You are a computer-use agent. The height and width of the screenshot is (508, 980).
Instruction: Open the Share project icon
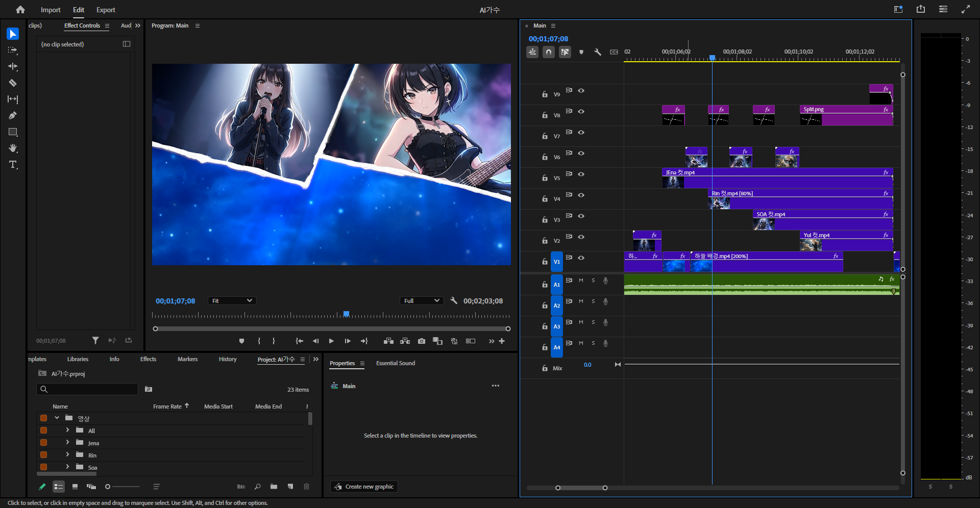pyautogui.click(x=921, y=9)
